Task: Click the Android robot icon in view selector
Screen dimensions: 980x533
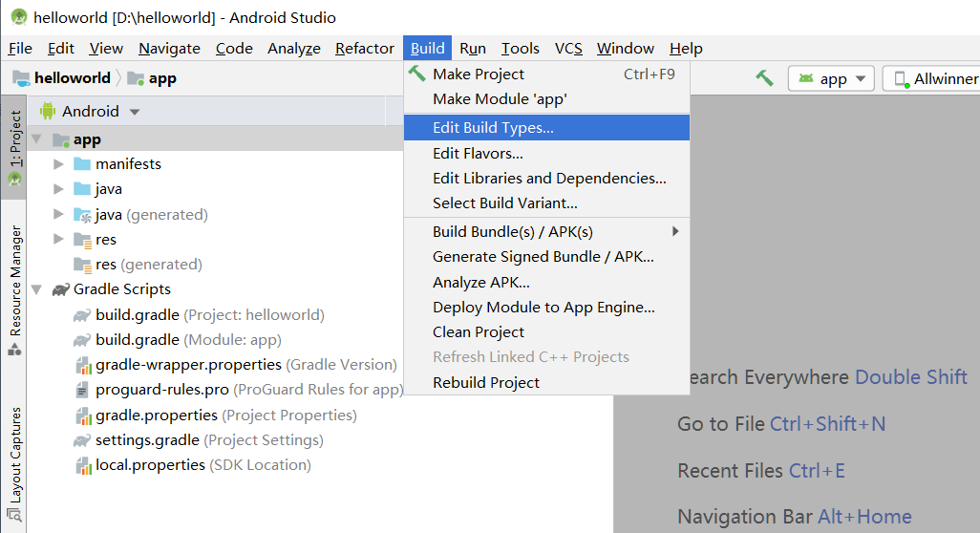Action: pos(48,111)
